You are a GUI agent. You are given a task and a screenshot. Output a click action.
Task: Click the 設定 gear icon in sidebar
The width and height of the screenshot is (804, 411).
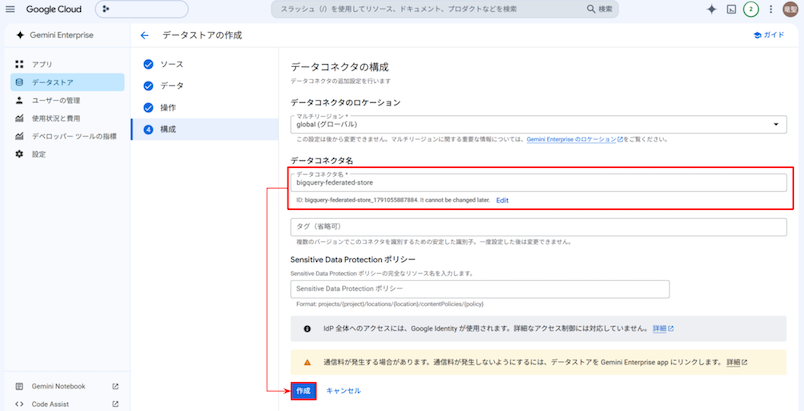(x=19, y=154)
